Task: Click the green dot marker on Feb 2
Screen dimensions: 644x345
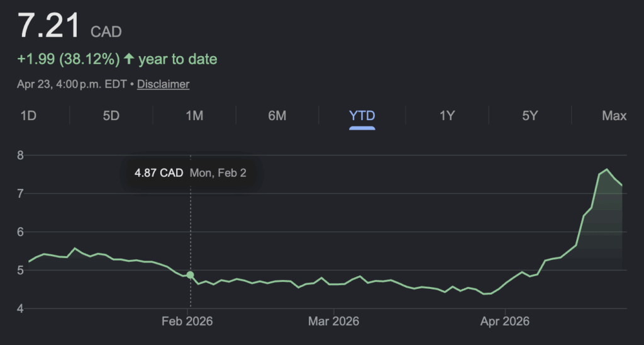Action: pyautogui.click(x=190, y=275)
